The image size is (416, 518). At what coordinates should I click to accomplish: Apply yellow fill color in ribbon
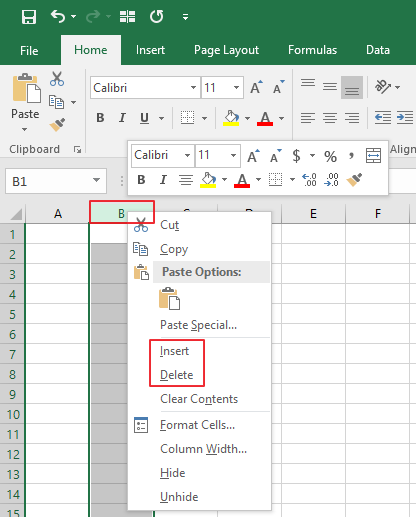pyautogui.click(x=231, y=118)
